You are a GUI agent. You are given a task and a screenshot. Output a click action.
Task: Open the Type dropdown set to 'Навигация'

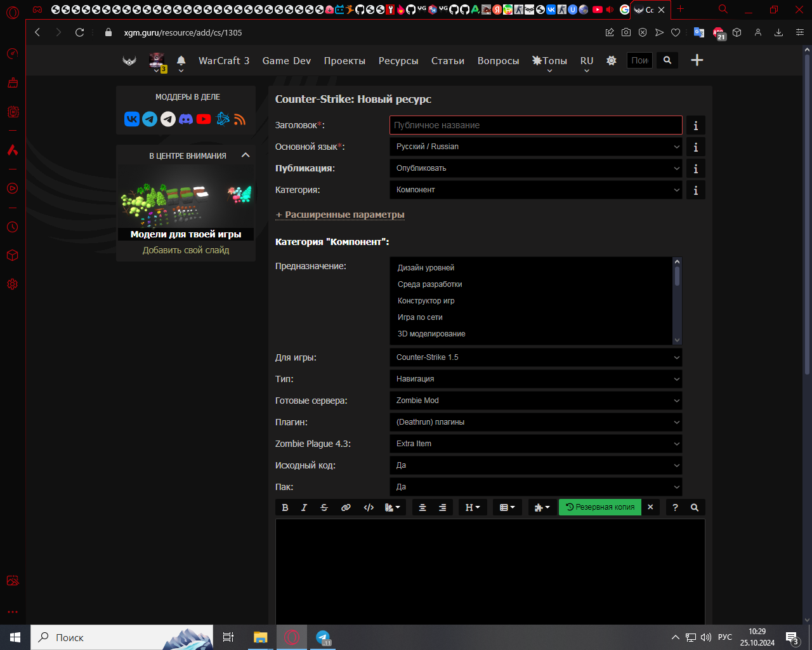[536, 379]
